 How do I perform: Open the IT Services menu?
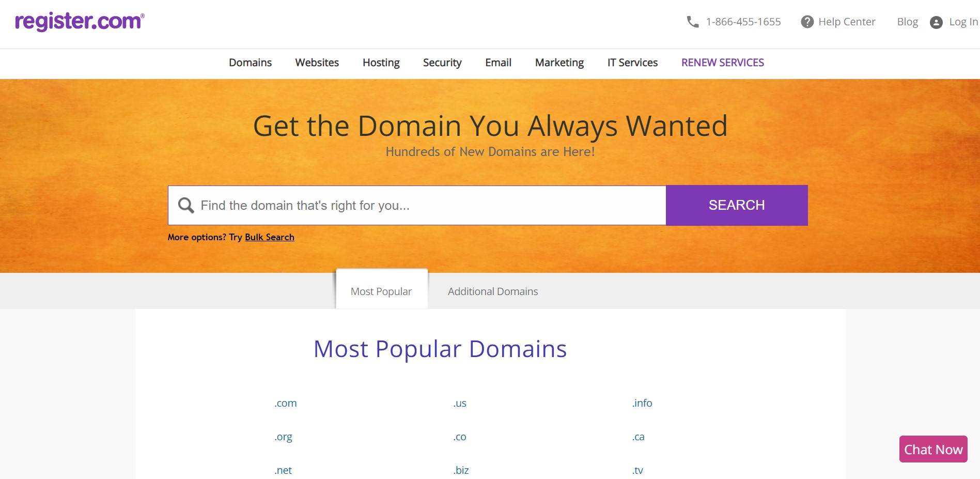[x=632, y=63]
